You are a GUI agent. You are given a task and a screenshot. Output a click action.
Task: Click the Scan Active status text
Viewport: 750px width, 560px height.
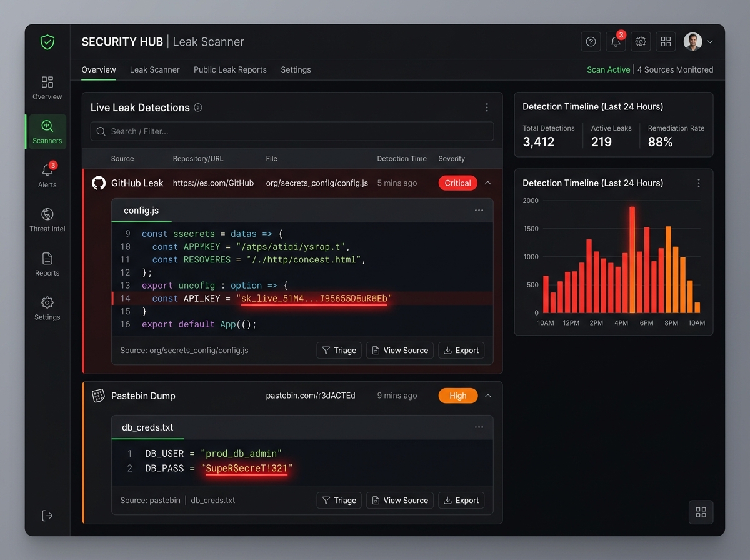pyautogui.click(x=608, y=70)
